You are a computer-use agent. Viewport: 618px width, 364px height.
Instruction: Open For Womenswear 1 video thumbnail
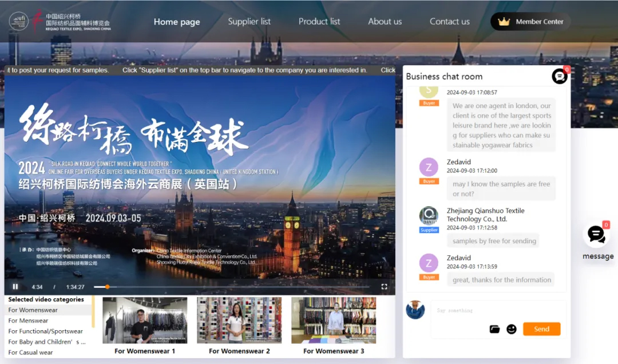[145, 321]
